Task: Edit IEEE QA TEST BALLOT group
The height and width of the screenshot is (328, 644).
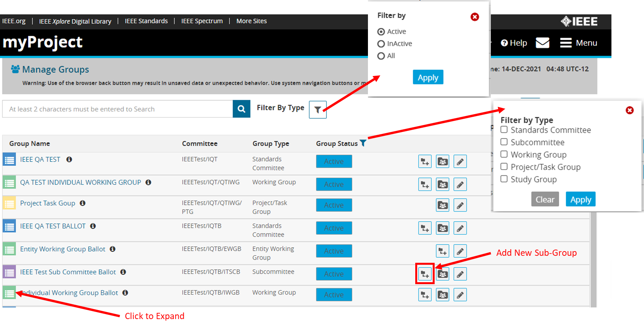Action: (460, 228)
